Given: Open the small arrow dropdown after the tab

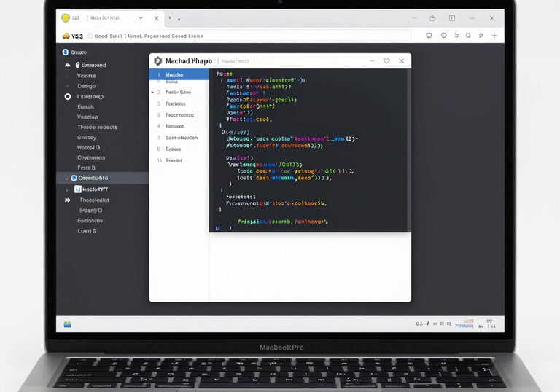Looking at the screenshot, I should (x=170, y=17).
